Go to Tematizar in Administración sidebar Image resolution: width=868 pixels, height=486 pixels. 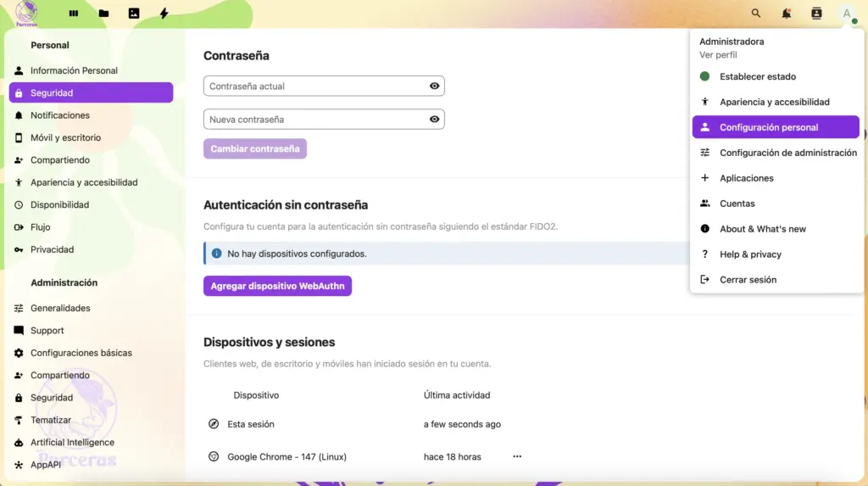tap(51, 420)
